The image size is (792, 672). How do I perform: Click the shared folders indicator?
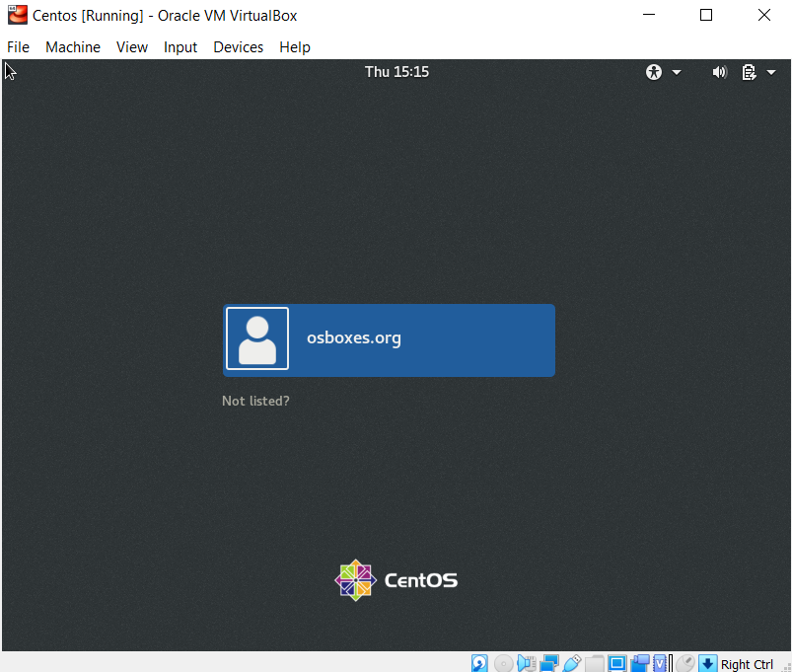tap(595, 663)
